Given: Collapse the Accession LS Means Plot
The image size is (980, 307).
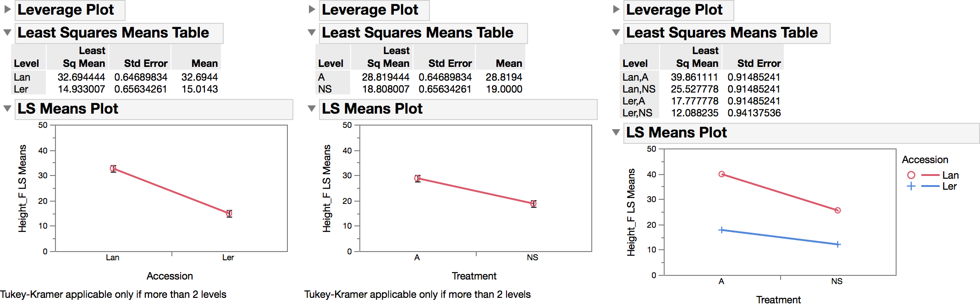Looking at the screenshot, I should point(6,109).
